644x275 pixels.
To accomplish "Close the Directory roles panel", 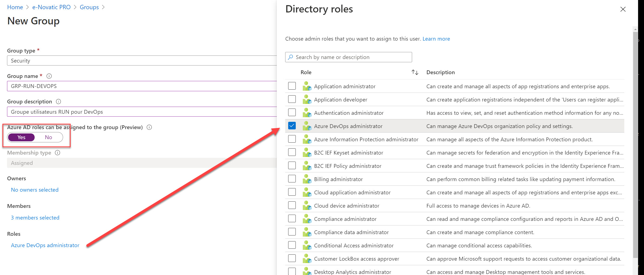I will pyautogui.click(x=623, y=9).
